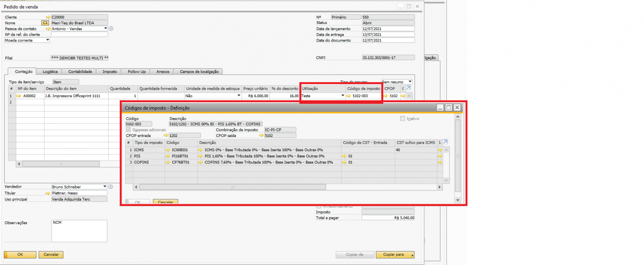Expand the Moeda corrente dropdown

[47, 40]
